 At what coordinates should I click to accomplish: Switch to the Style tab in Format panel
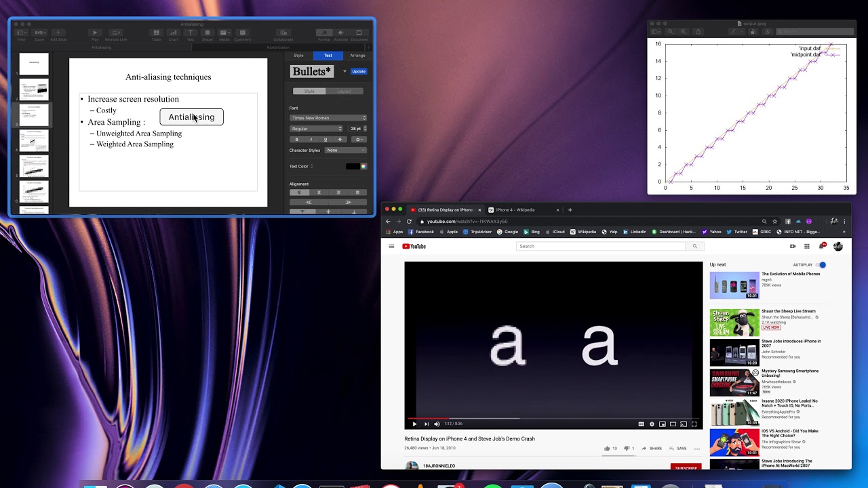(298, 56)
